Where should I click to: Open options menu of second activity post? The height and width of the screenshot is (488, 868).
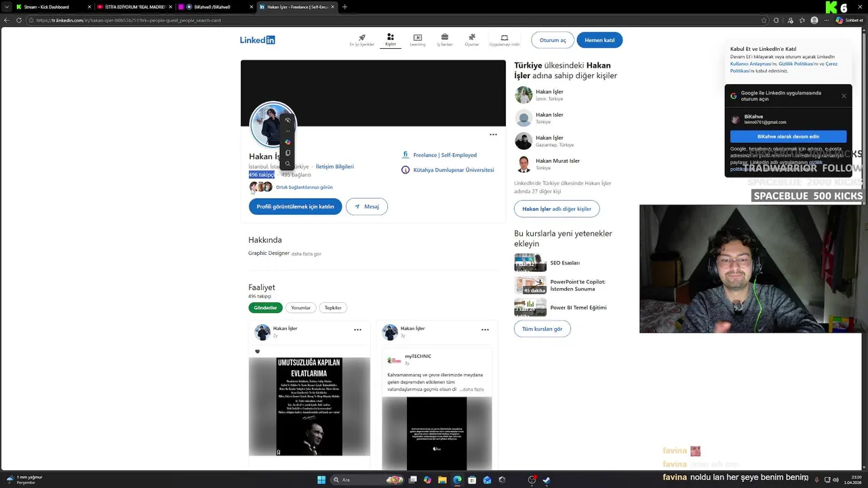click(485, 329)
